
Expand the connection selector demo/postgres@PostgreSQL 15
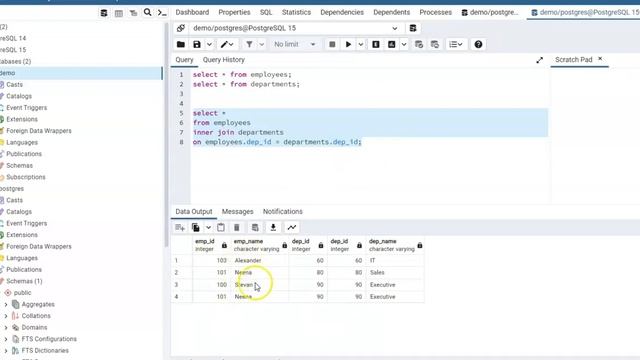(x=295, y=28)
